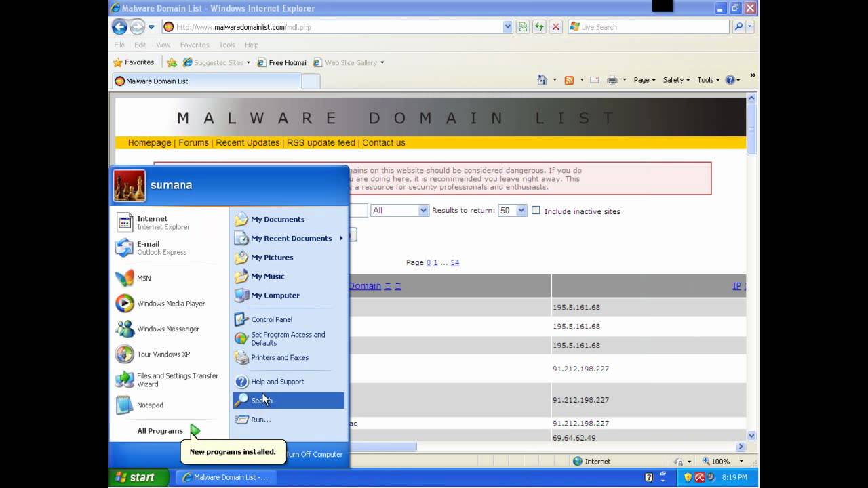Open Windows Messenger
868x488 pixels.
170,329
